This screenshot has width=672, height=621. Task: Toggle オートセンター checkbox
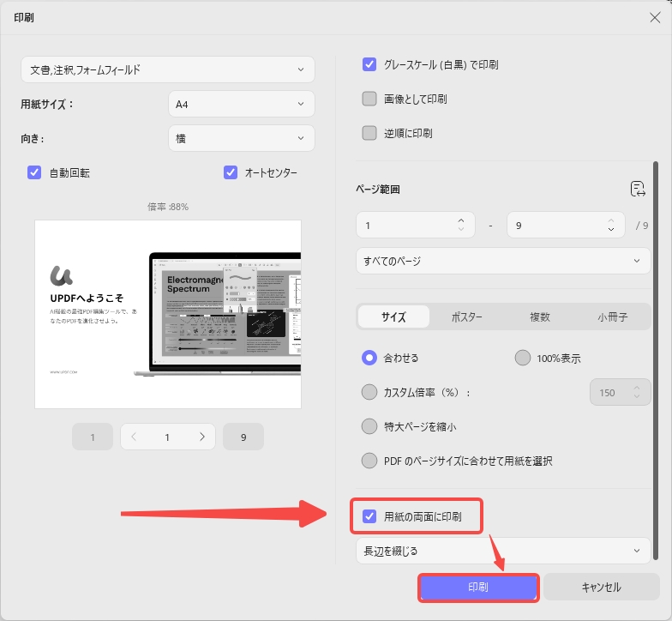pyautogui.click(x=231, y=172)
